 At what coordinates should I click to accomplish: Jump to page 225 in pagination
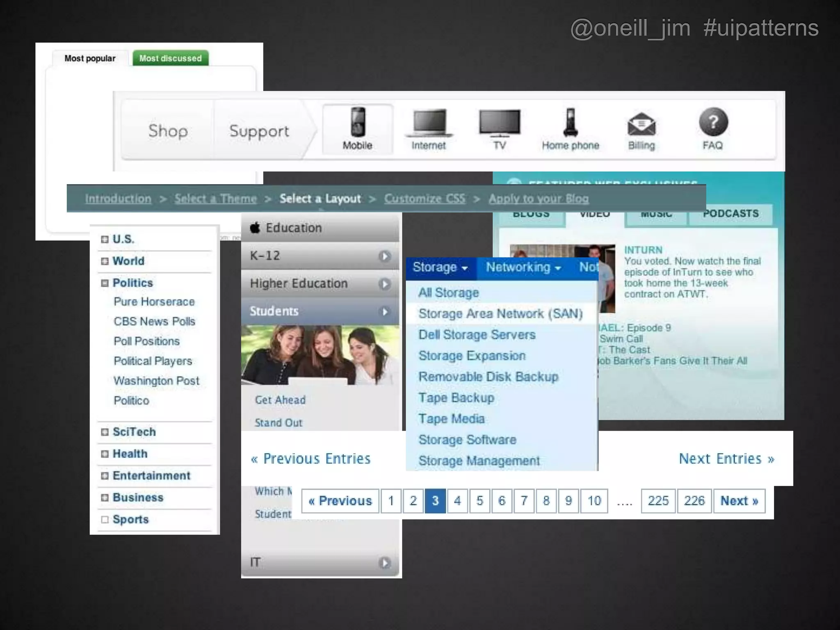(x=658, y=501)
